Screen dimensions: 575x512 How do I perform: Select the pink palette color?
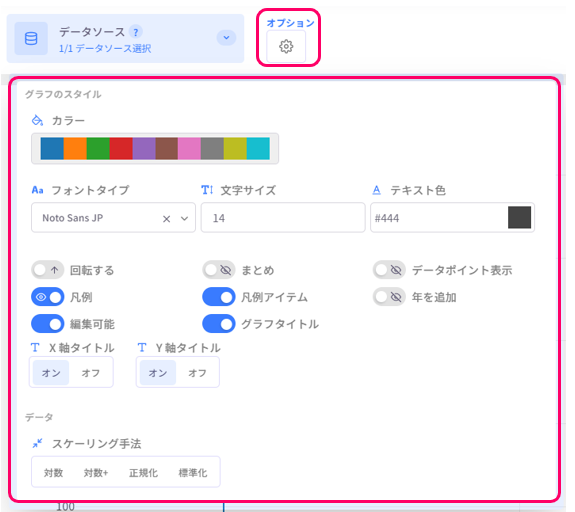tap(189, 149)
